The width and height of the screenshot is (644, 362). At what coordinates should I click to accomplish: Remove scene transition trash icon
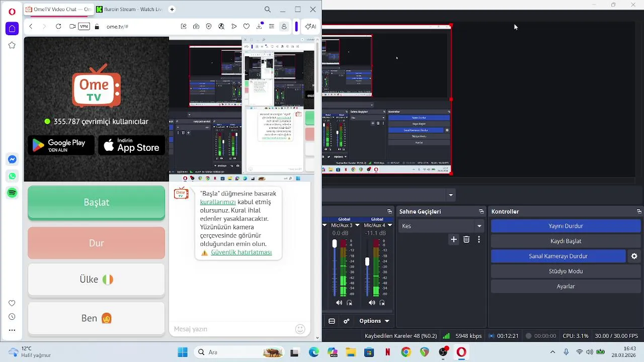[466, 240]
